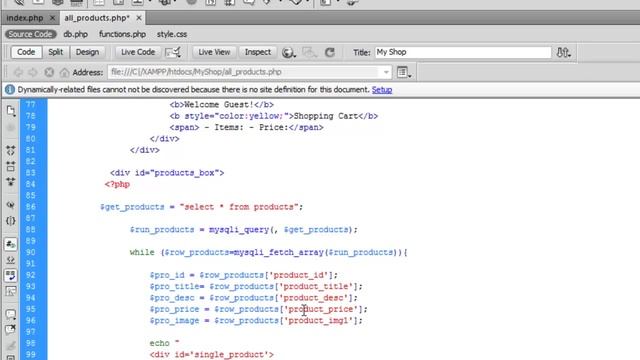Click the <div id="products_box"> tag
The width and height of the screenshot is (640, 360).
click(167, 173)
